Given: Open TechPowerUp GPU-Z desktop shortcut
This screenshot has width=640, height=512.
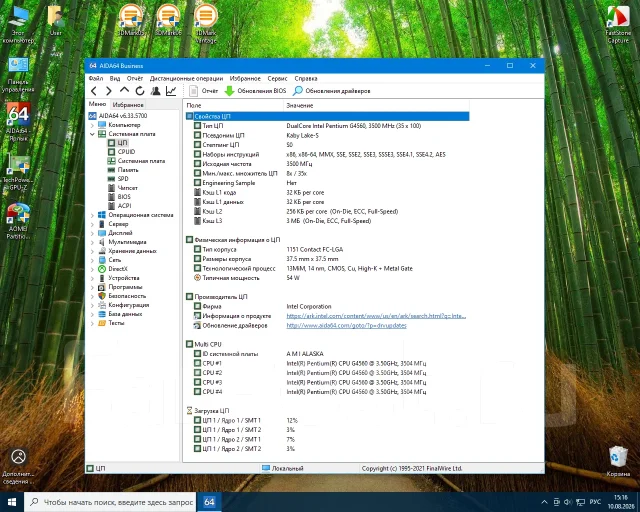Looking at the screenshot, I should tap(18, 174).
